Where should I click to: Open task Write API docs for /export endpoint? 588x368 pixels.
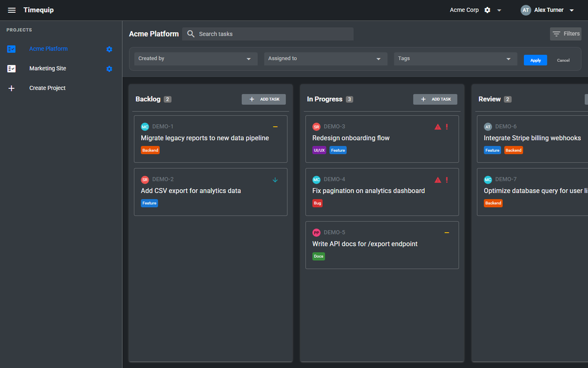(x=365, y=244)
